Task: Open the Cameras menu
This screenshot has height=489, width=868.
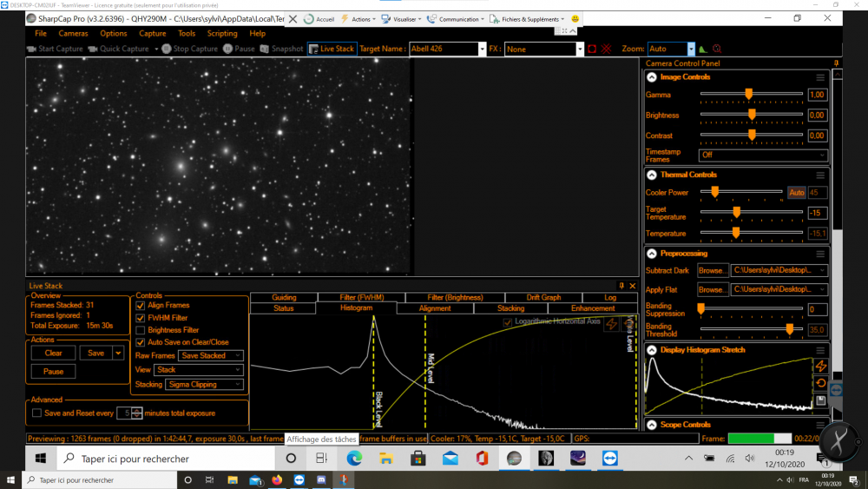Action: [x=73, y=33]
